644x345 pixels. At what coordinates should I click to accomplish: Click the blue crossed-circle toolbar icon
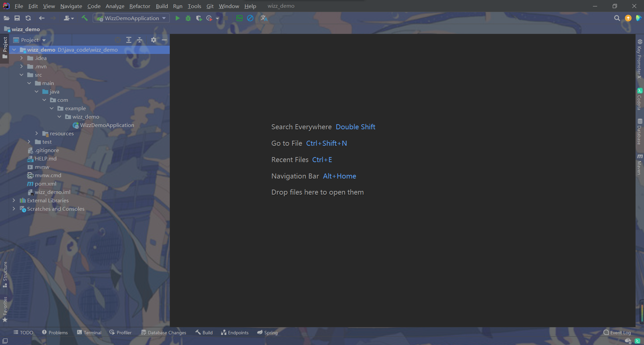tap(250, 18)
